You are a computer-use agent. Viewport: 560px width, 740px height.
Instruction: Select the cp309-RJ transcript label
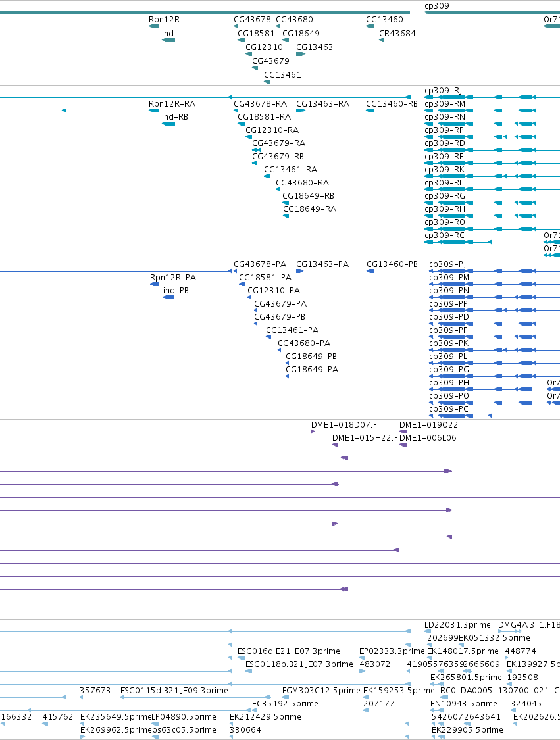443,90
